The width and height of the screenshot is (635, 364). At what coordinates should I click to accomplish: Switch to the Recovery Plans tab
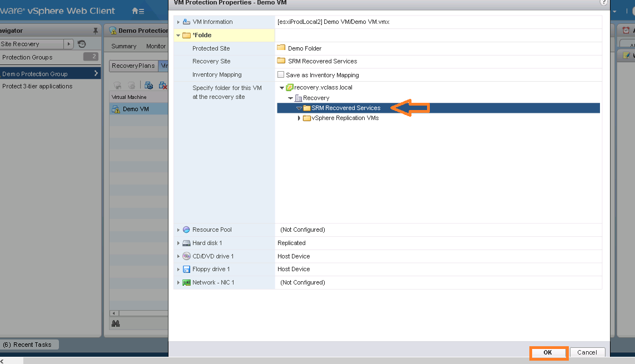[x=133, y=66]
